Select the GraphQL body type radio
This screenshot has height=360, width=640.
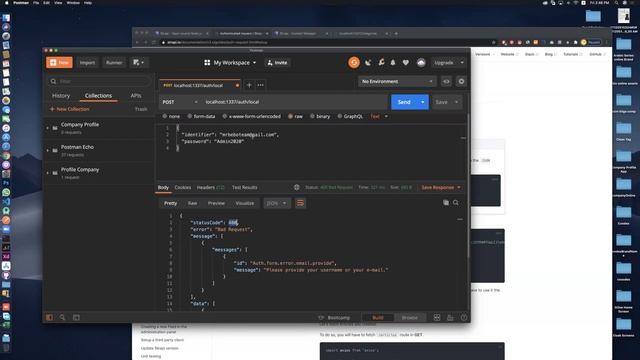[340, 116]
